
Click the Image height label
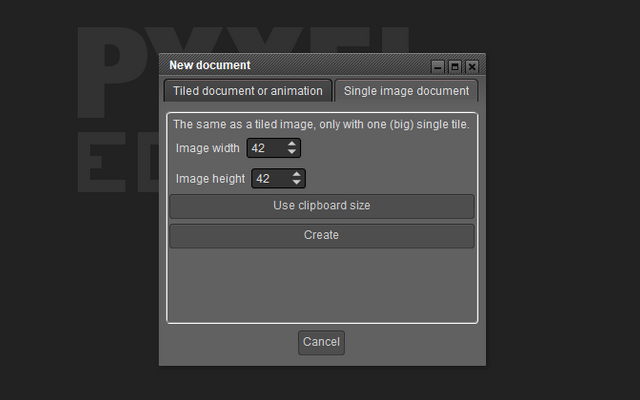click(x=210, y=179)
